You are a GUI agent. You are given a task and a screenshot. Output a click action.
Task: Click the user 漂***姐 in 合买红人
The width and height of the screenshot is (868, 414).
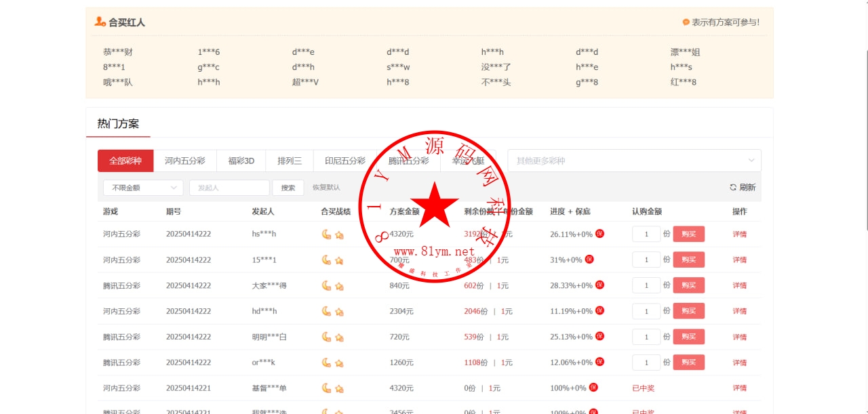685,52
